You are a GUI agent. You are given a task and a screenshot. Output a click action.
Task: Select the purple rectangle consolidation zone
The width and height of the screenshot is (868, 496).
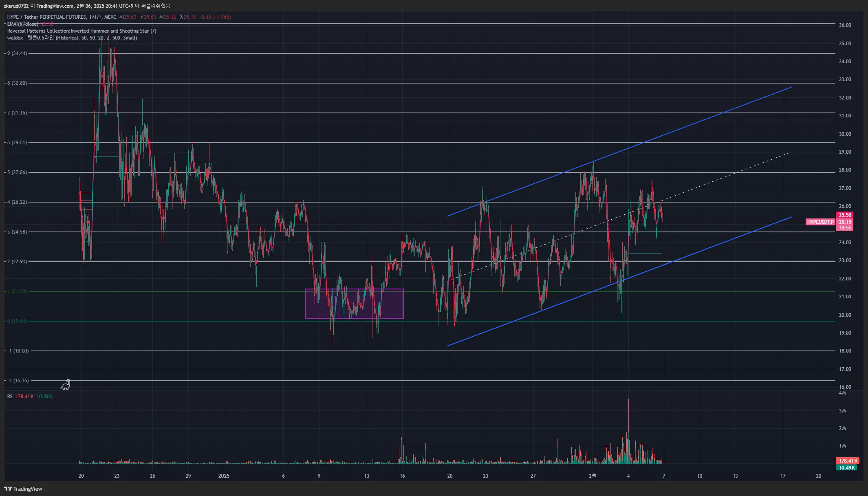[x=355, y=304]
